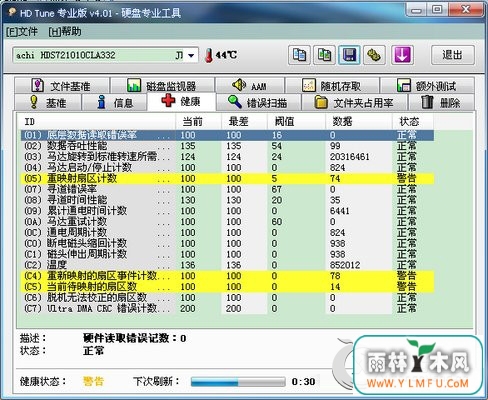The width and height of the screenshot is (488, 400).
Task: Open the 帮助 menu
Action: [65, 32]
